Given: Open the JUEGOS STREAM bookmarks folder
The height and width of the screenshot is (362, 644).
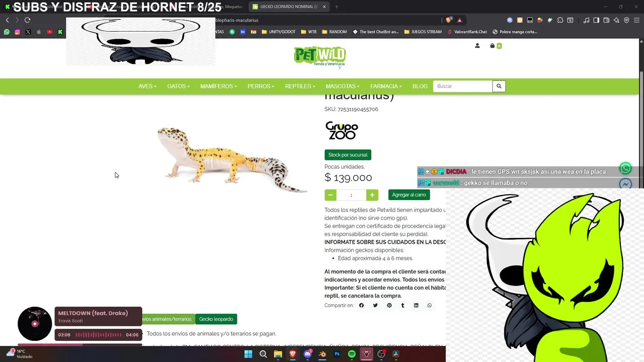Looking at the screenshot, I should pos(423,32).
